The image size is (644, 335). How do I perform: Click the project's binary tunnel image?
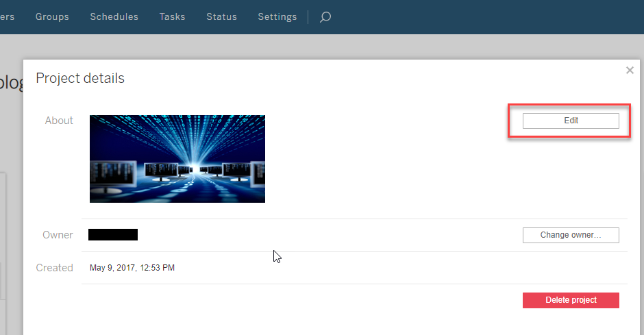pyautogui.click(x=177, y=158)
